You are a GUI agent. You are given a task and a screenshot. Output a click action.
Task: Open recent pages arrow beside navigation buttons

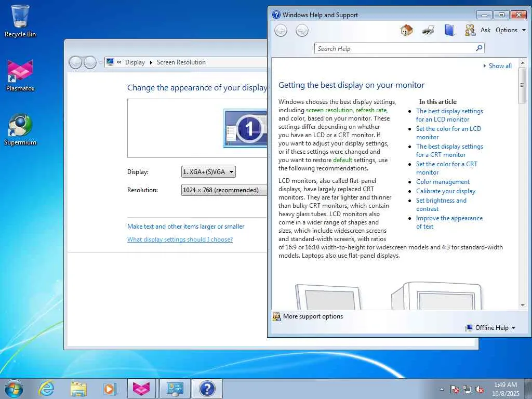pos(100,62)
